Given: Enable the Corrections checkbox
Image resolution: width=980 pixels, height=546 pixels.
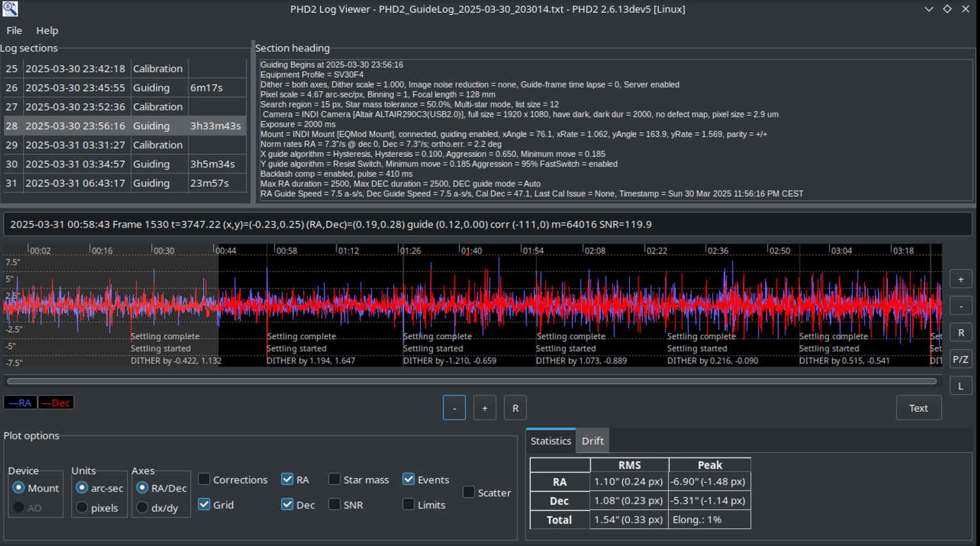Looking at the screenshot, I should click(x=204, y=479).
